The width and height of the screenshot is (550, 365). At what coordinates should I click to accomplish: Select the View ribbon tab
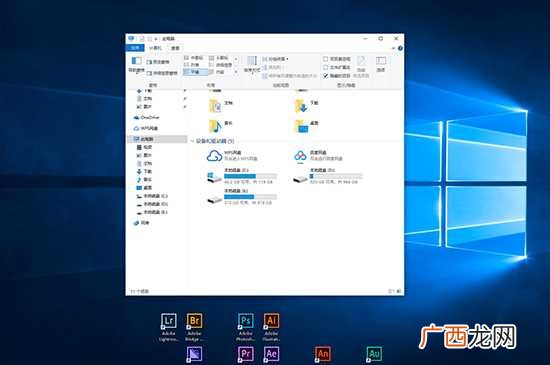[x=175, y=48]
